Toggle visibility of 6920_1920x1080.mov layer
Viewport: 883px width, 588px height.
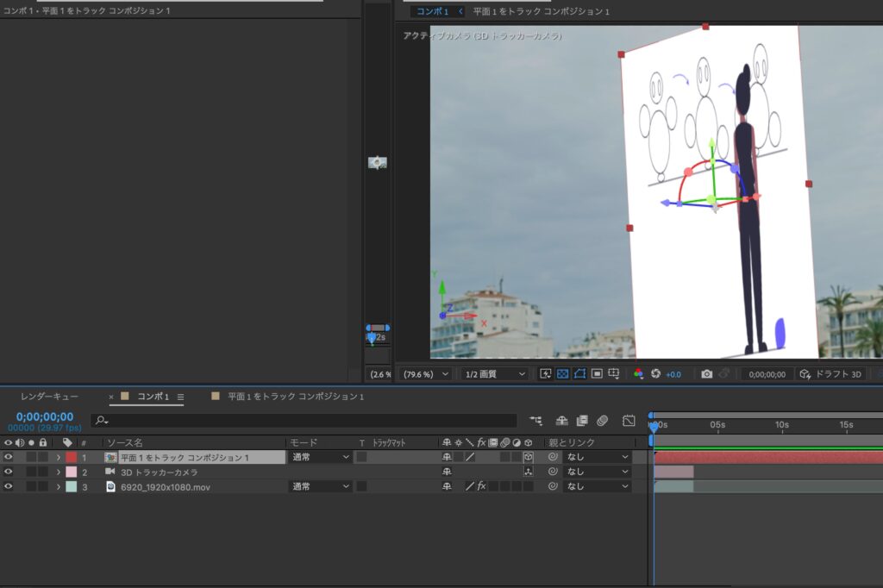[x=9, y=487]
